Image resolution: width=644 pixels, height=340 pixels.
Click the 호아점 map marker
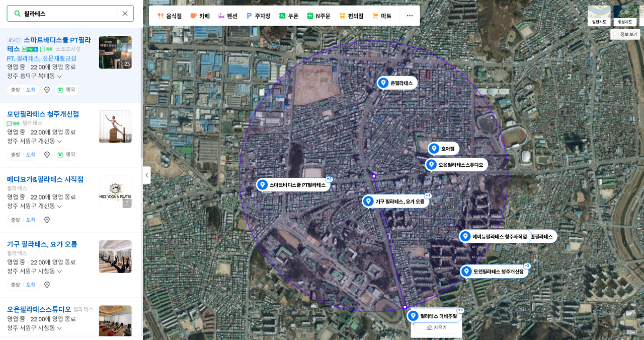pos(443,149)
